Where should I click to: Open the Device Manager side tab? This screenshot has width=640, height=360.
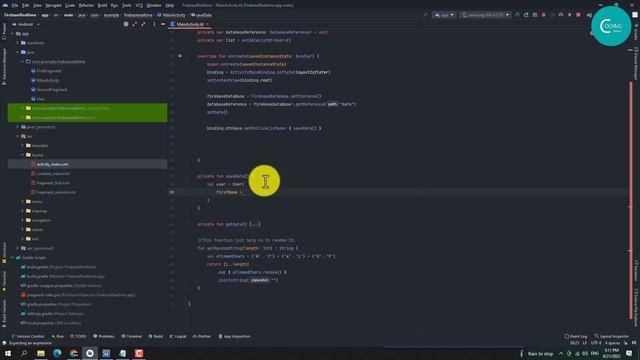click(636, 64)
